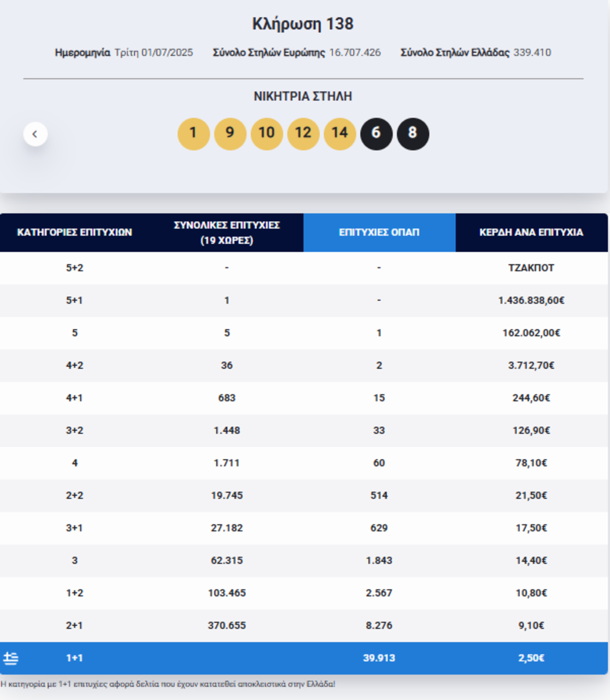Click total wins value 370.655
This screenshot has width=610, height=700.
coord(227,626)
